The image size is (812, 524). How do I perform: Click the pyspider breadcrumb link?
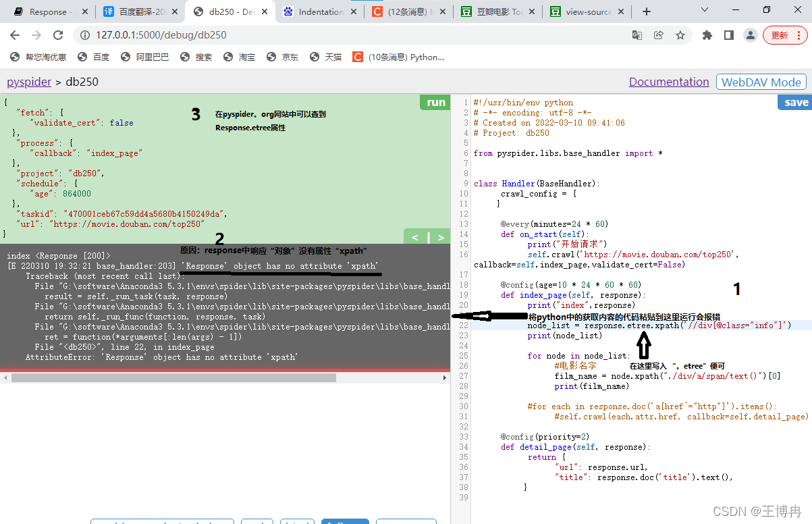pos(29,82)
